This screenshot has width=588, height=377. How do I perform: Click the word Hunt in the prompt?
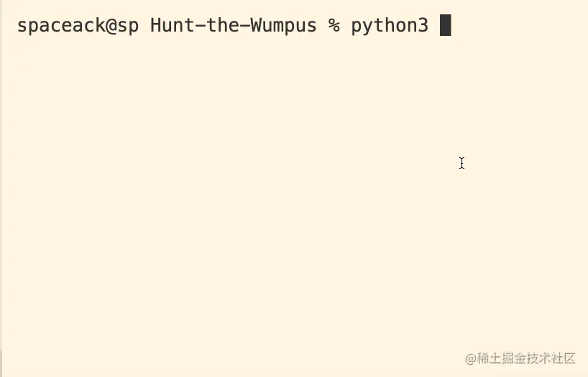coord(172,25)
